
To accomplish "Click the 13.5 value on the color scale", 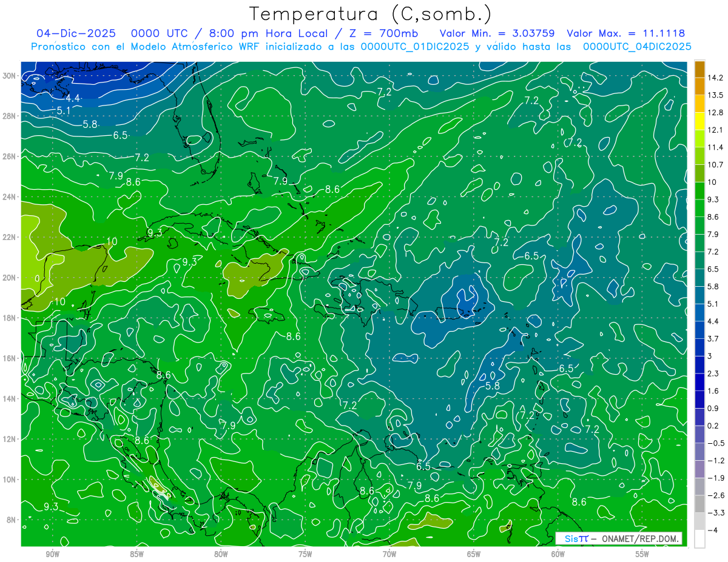I will pyautogui.click(x=716, y=95).
